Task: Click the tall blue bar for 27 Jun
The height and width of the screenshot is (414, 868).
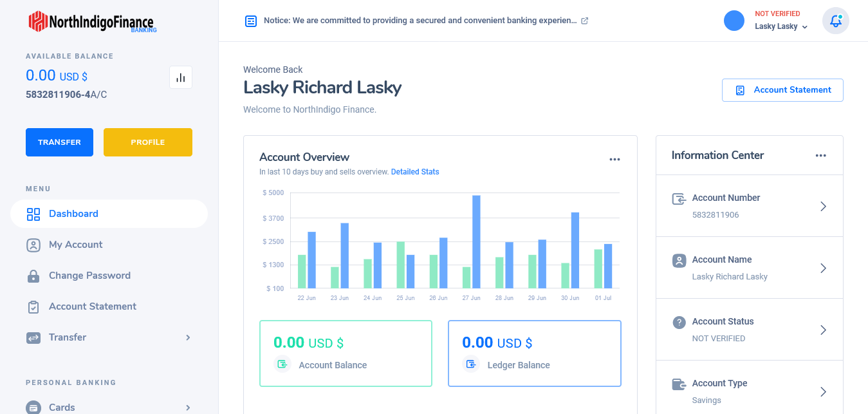Action: (x=476, y=241)
